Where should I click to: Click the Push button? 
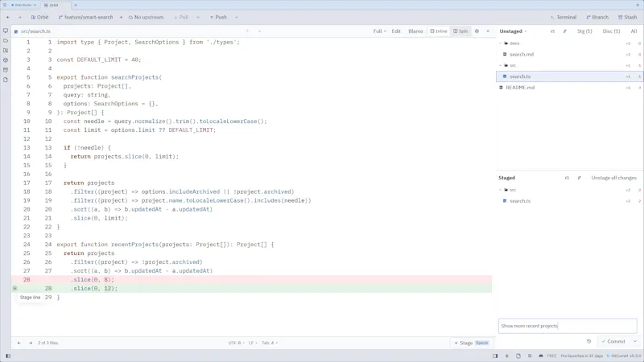(218, 17)
